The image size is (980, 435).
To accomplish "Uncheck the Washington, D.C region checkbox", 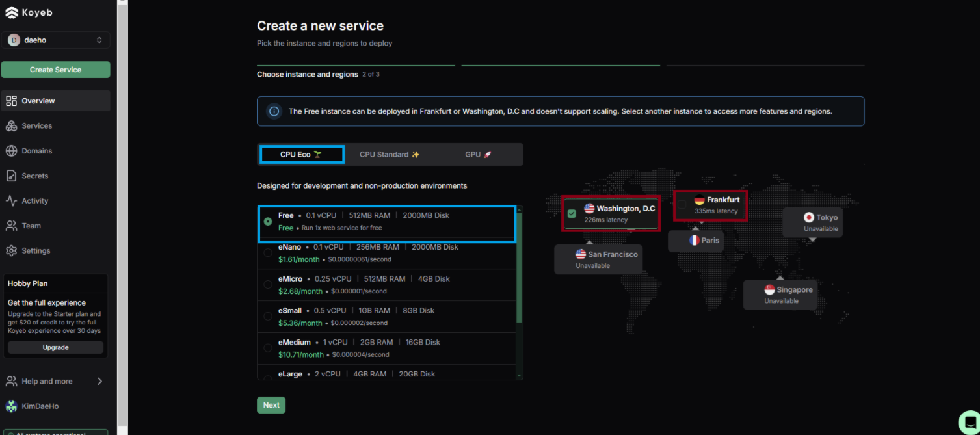I will 572,214.
